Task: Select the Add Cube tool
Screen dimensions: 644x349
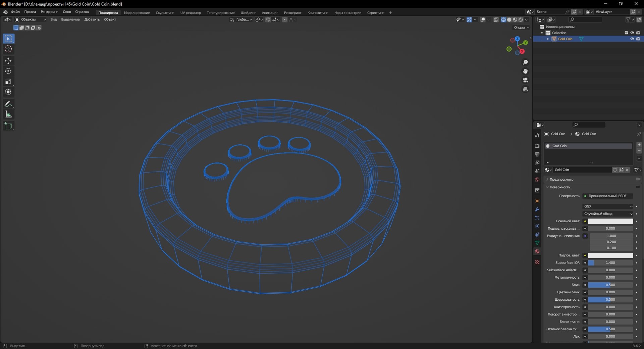Action: tap(8, 126)
